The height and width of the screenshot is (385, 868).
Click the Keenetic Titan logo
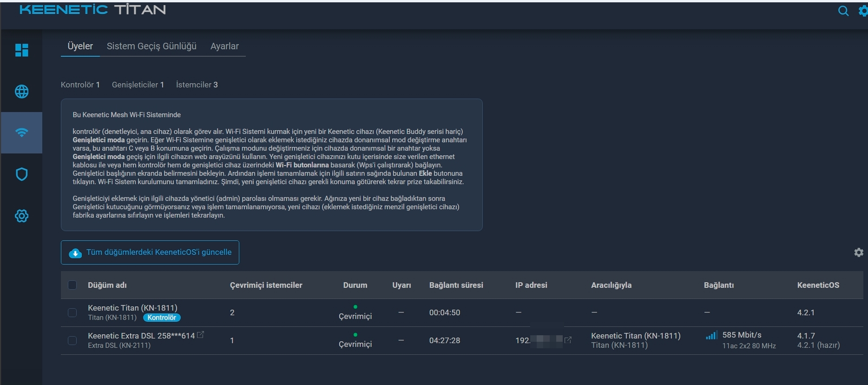(x=92, y=10)
